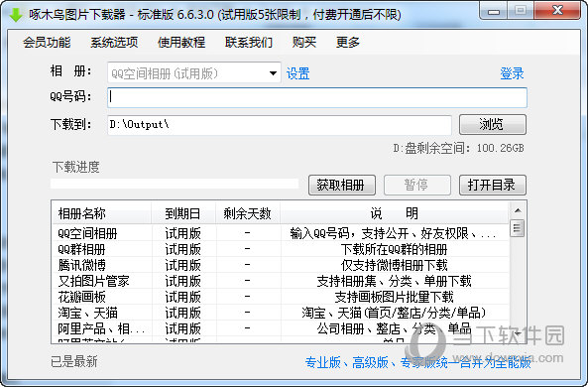Viewport: 588px width, 387px height.
Task: Select the QQ空间相册 row
Action: coord(281,233)
